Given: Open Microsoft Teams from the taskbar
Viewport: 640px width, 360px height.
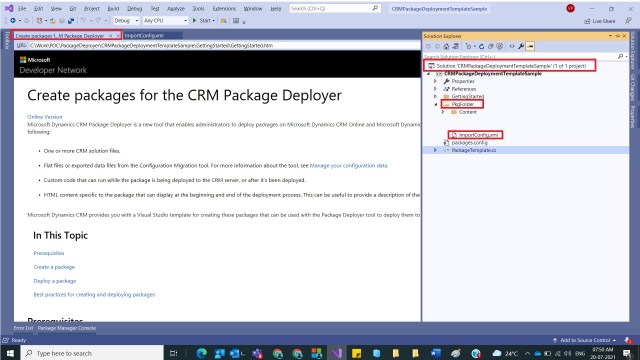Looking at the screenshot, I should tap(258, 353).
